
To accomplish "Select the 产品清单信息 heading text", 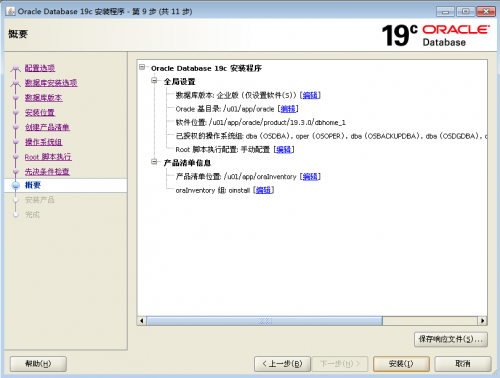I will click(x=187, y=163).
